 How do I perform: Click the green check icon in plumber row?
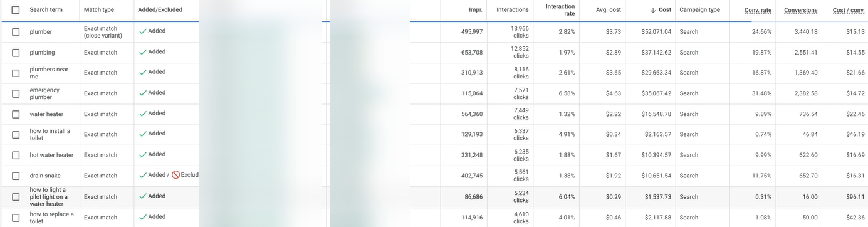pyautogui.click(x=142, y=31)
